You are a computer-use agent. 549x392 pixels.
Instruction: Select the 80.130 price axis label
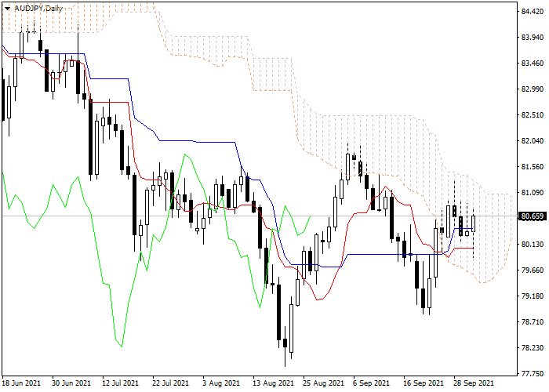pos(533,244)
